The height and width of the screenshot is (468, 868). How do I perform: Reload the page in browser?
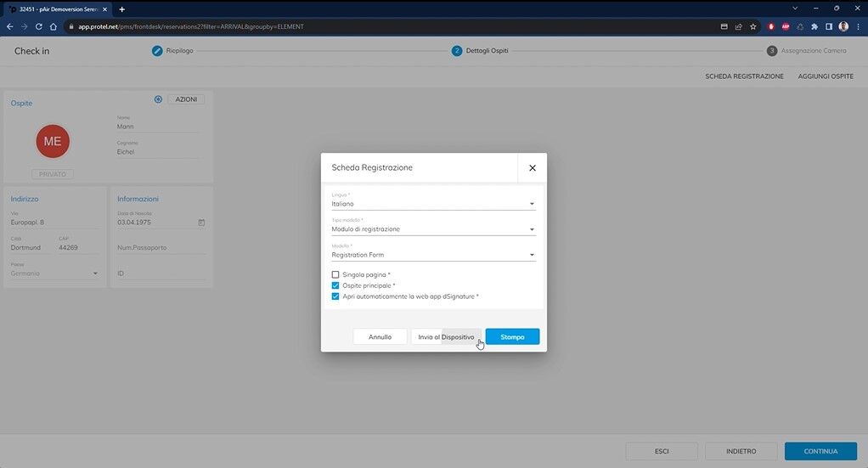click(x=38, y=26)
